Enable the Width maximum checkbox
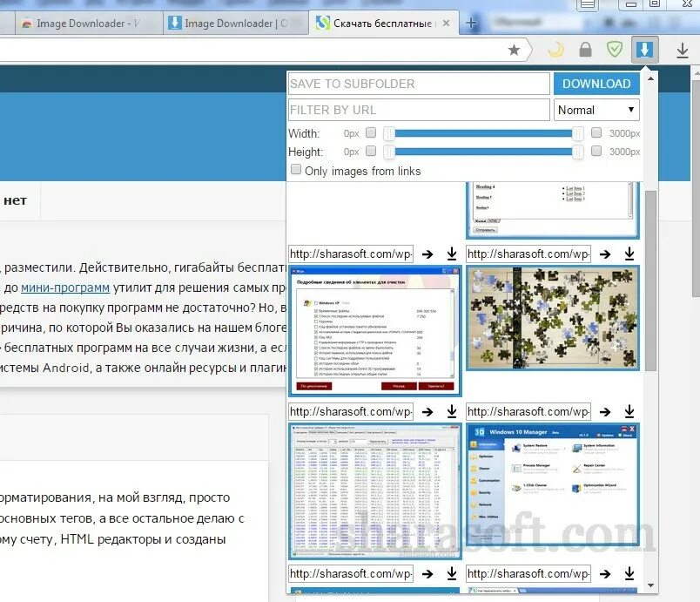Viewport: 700px width, 602px height. pos(596,132)
